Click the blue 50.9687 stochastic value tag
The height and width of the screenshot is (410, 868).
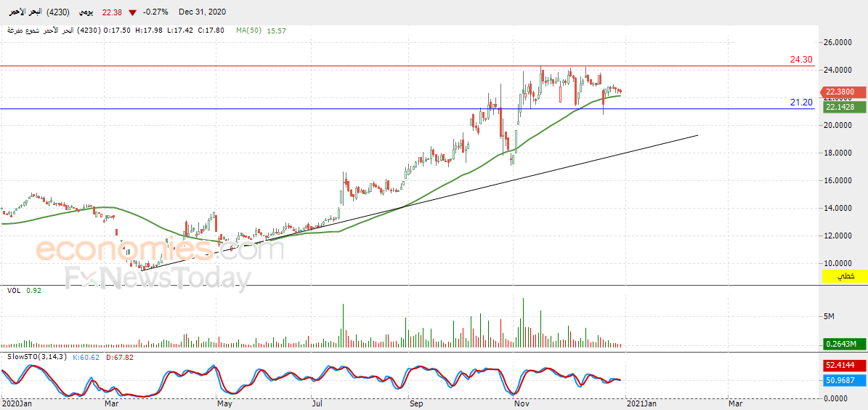(842, 381)
